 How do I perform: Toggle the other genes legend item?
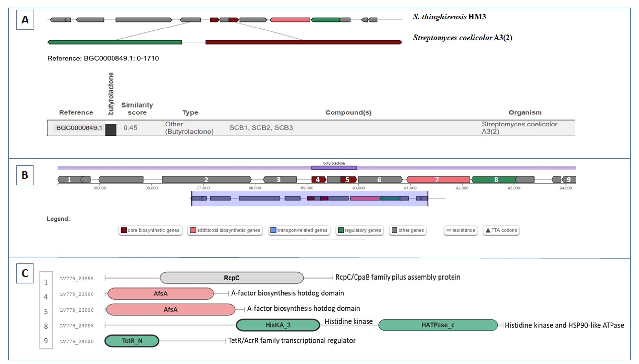(408, 230)
